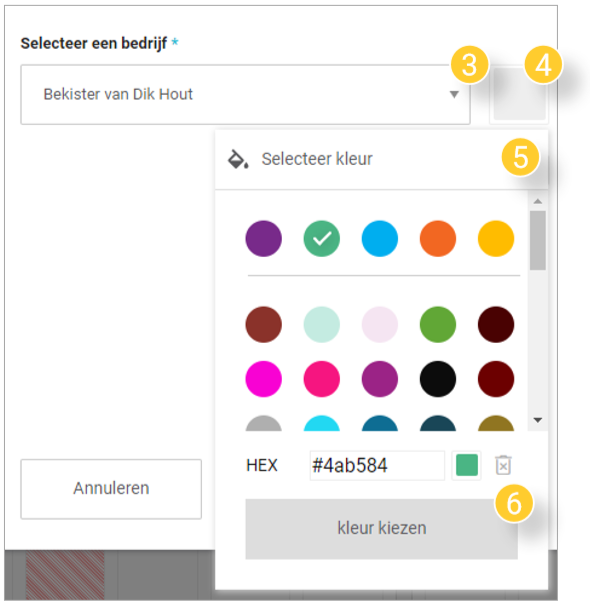Open the color picker box beside dropdown
This screenshot has width=590, height=605.
click(x=519, y=95)
